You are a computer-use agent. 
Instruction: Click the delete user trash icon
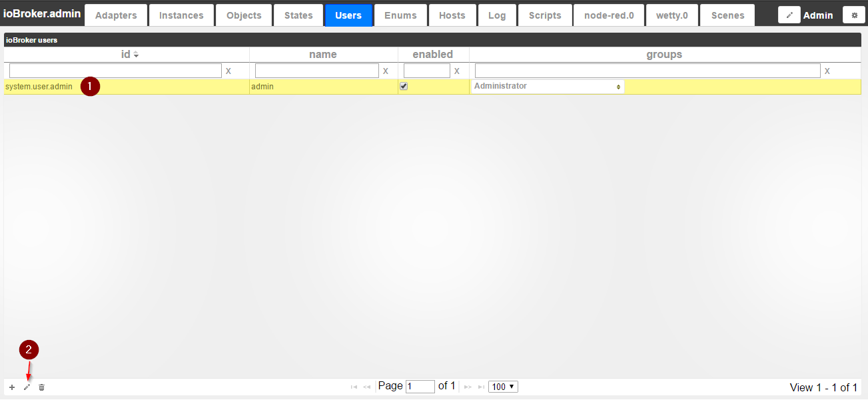tap(41, 387)
